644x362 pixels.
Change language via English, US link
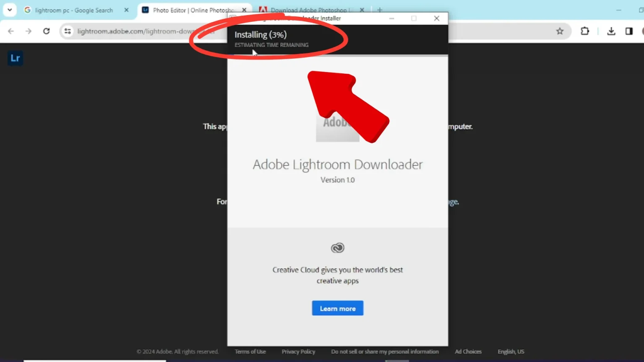(511, 352)
